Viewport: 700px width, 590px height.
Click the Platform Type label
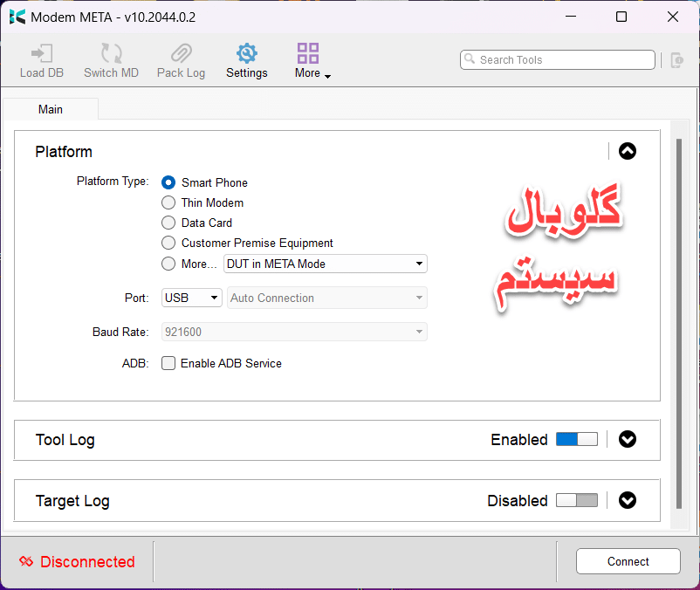(x=113, y=182)
